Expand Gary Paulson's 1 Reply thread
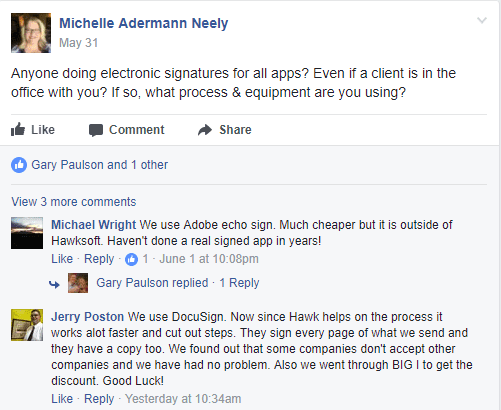Viewport: 501px width, 410px height. (239, 283)
